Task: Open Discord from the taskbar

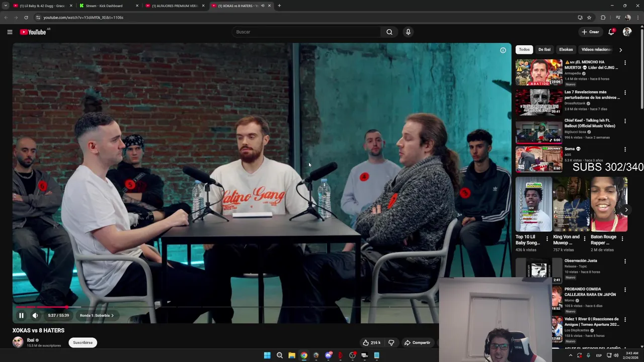Action: click(329, 355)
